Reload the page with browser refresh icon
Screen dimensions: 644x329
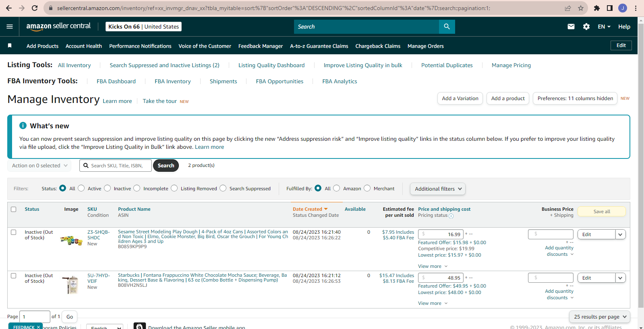pos(35,8)
